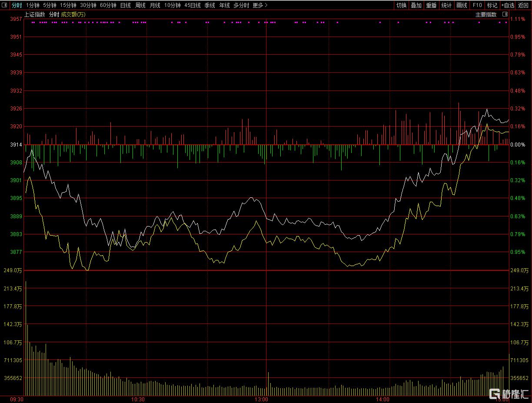Open the 切换 switch menu

[401, 6]
